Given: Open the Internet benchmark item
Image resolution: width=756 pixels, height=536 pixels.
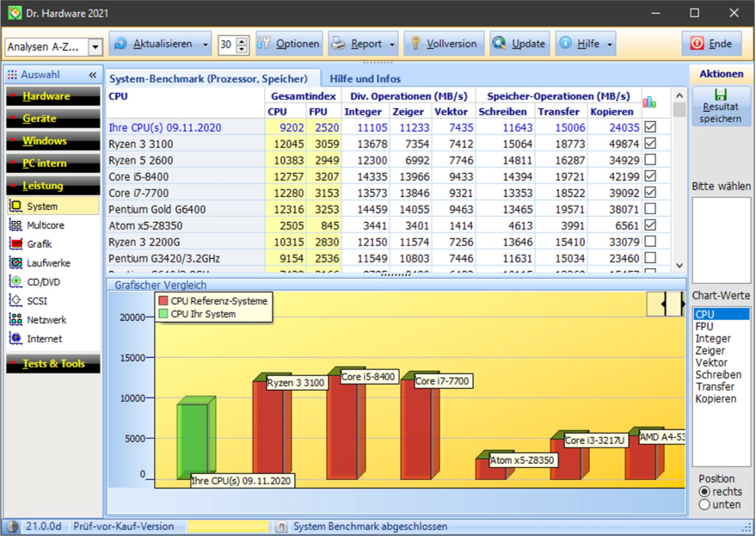Looking at the screenshot, I should tap(44, 339).
